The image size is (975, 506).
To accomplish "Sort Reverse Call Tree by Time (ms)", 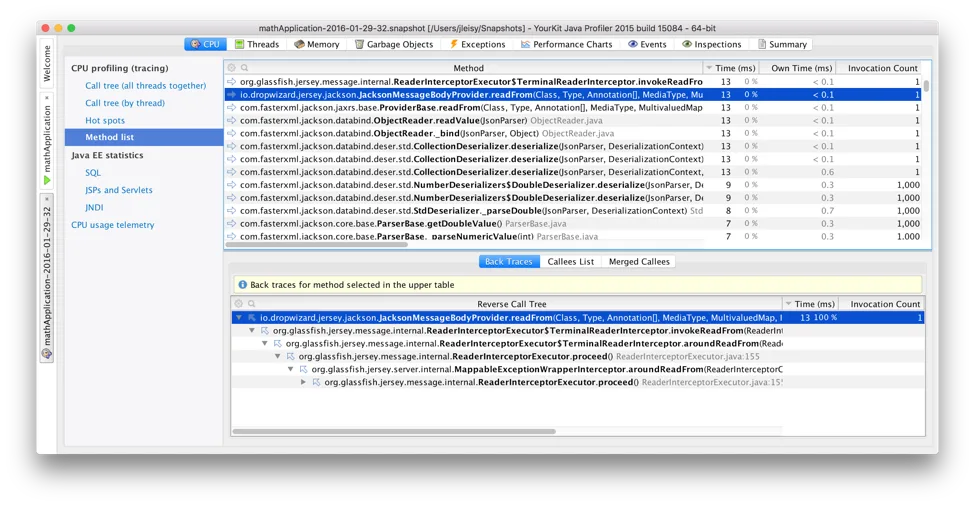I will (x=810, y=304).
